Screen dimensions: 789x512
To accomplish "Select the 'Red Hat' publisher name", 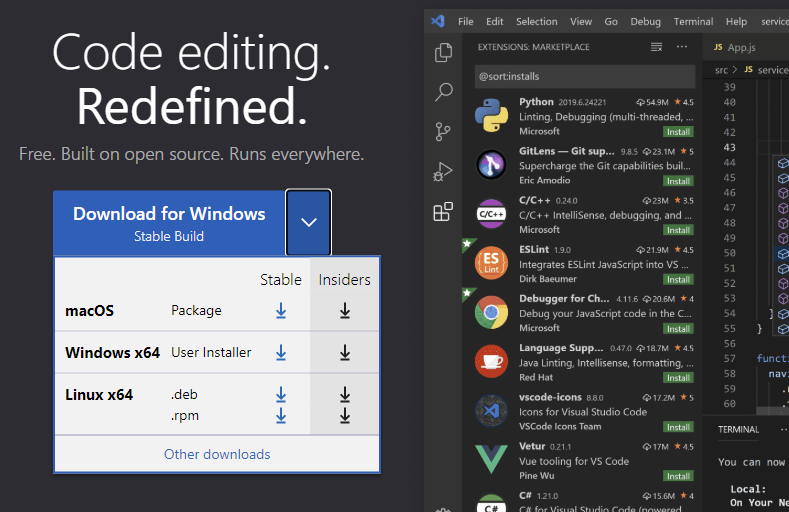I will click(x=536, y=377).
